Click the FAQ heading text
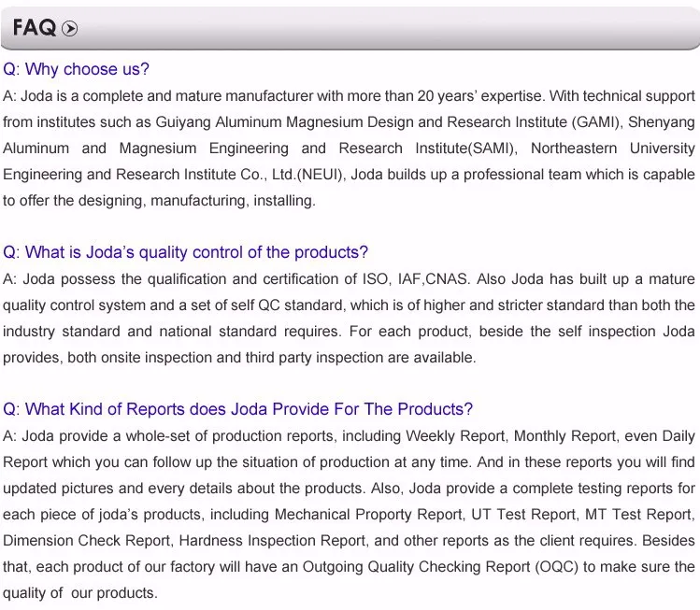The width and height of the screenshot is (700, 610). [35, 28]
